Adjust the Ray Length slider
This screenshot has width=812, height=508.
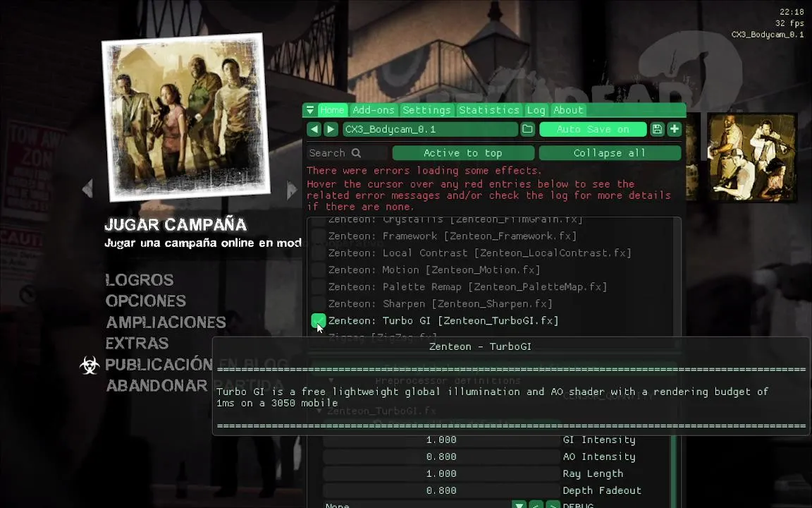click(441, 474)
